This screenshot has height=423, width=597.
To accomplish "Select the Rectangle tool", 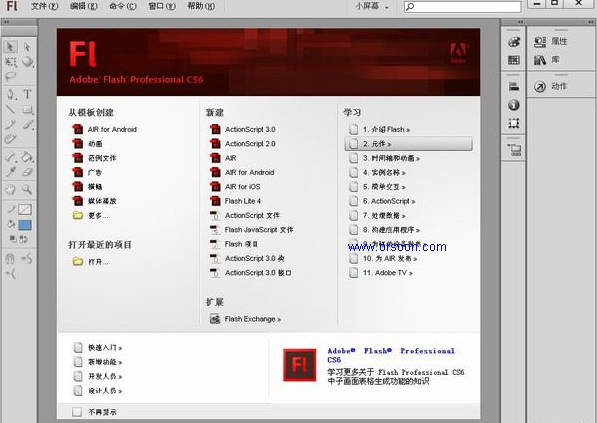I will pyautogui.click(x=27, y=110).
